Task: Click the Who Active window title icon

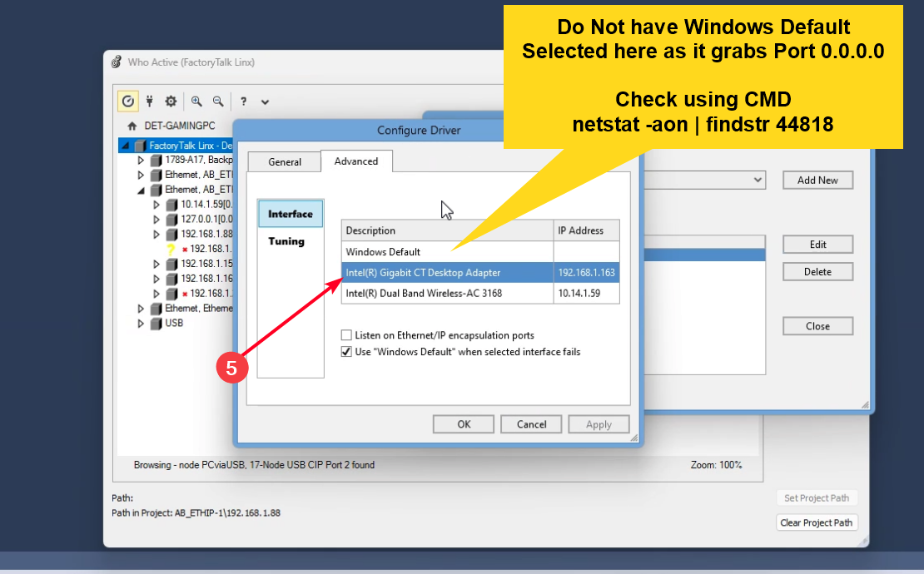Action: click(116, 62)
